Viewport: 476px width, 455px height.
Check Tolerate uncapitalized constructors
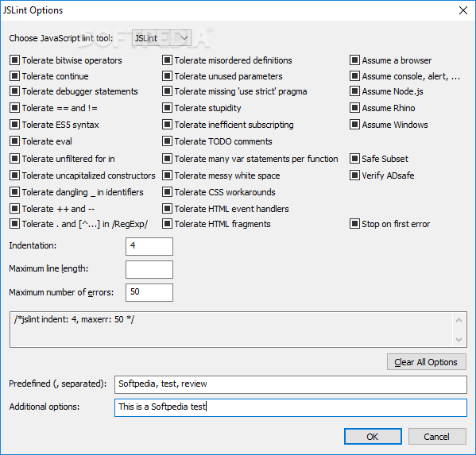(x=14, y=175)
